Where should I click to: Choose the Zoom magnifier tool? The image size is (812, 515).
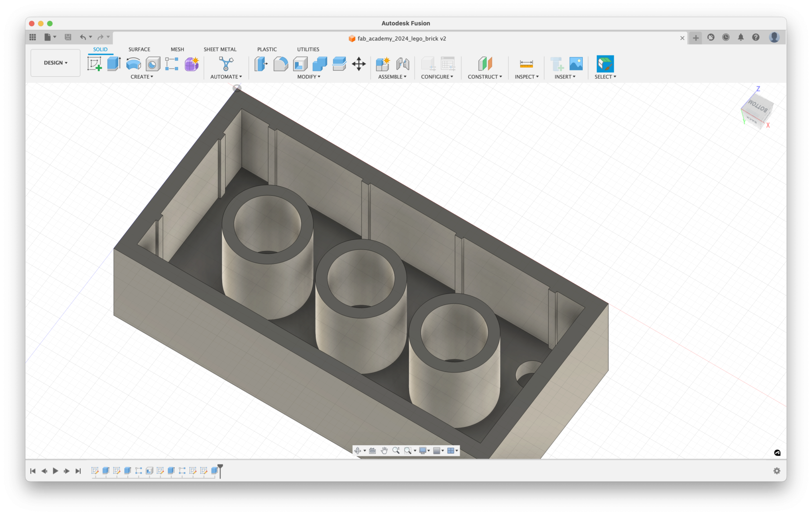396,451
